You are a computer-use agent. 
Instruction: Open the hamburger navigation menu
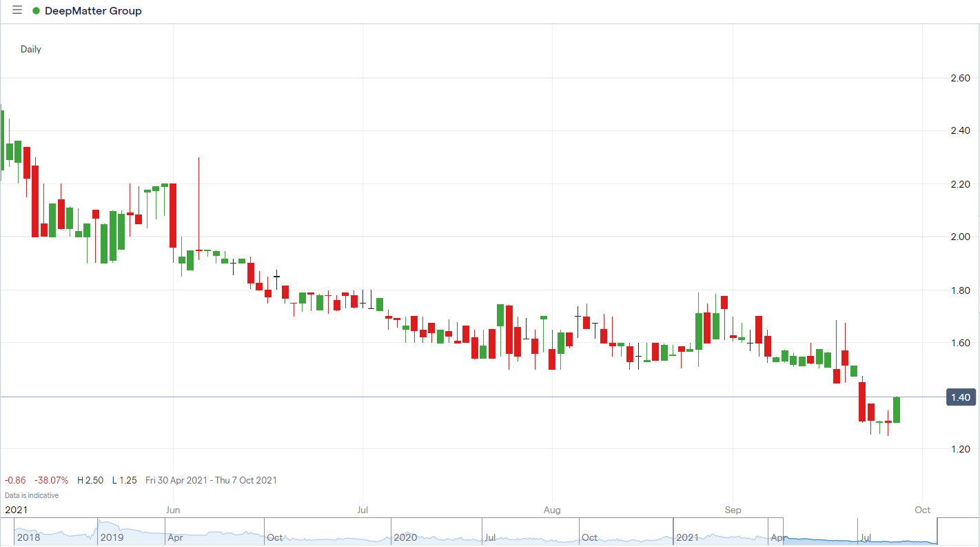[x=16, y=10]
